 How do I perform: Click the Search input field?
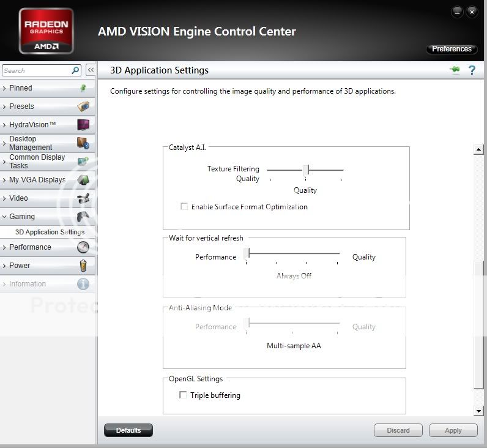pyautogui.click(x=37, y=70)
